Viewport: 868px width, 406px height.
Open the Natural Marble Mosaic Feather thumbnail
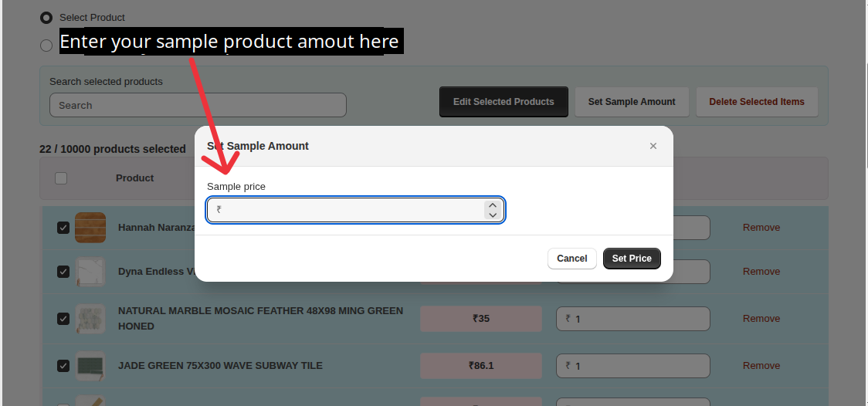click(x=90, y=319)
